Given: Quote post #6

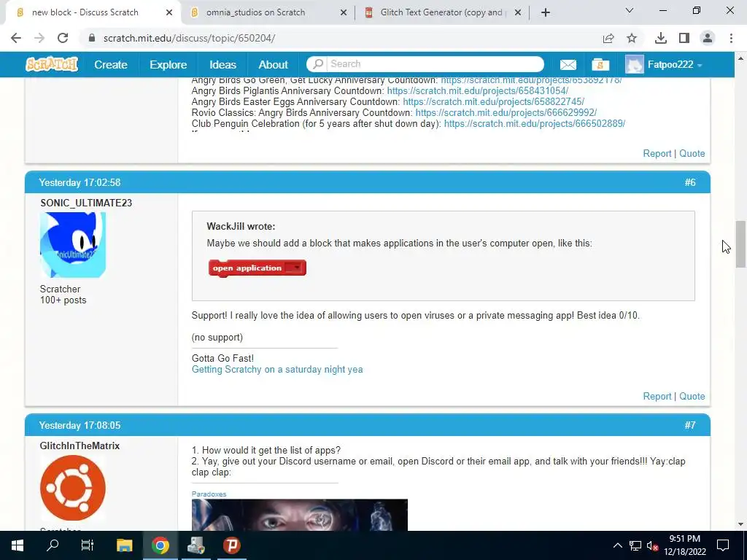Looking at the screenshot, I should pyautogui.click(x=692, y=396).
